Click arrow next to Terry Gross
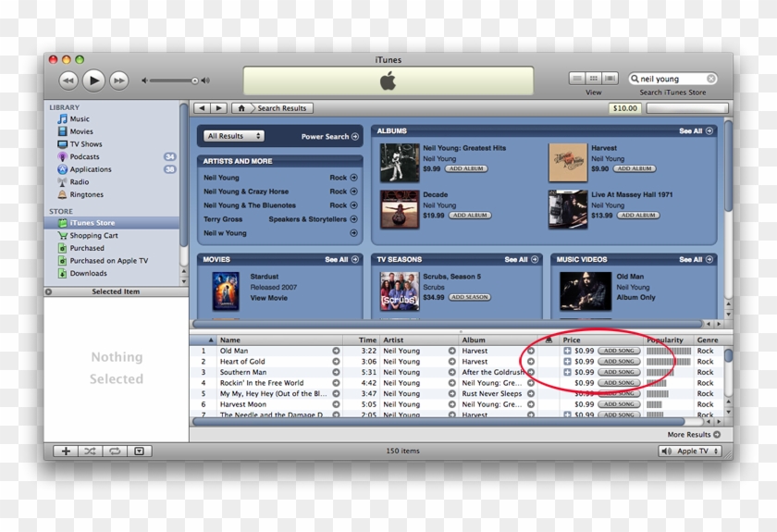This screenshot has height=532, width=777. click(x=353, y=219)
